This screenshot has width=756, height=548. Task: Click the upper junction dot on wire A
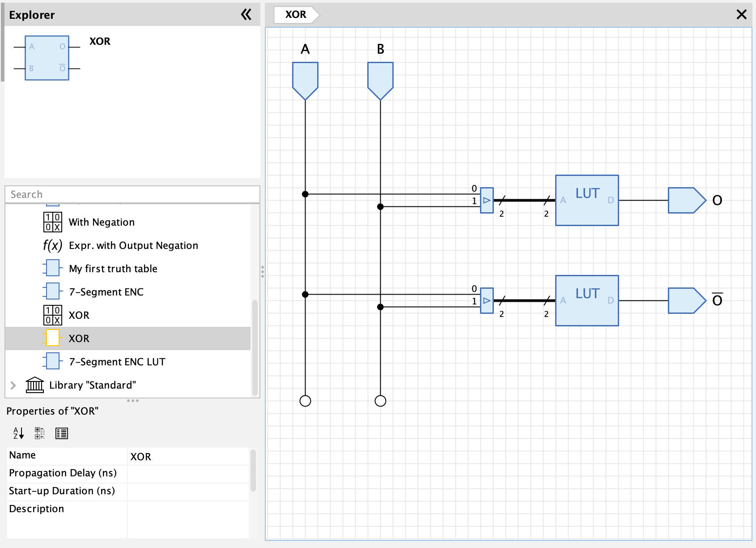point(305,194)
